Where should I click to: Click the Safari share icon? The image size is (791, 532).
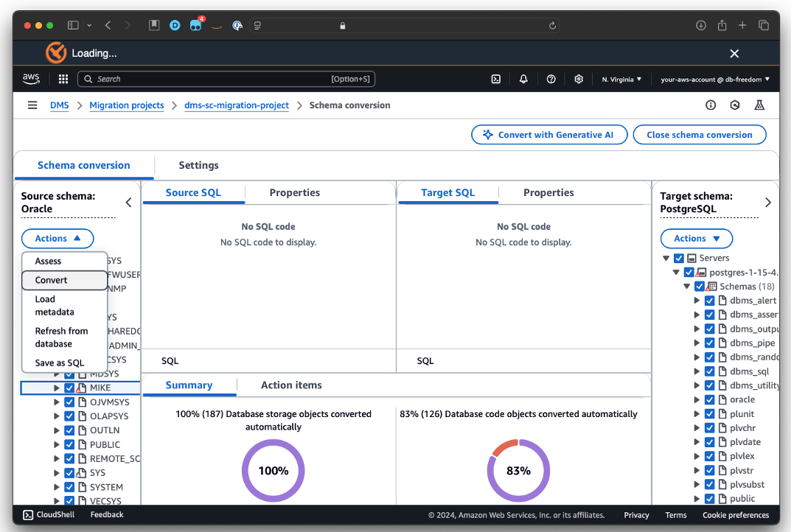coord(722,25)
